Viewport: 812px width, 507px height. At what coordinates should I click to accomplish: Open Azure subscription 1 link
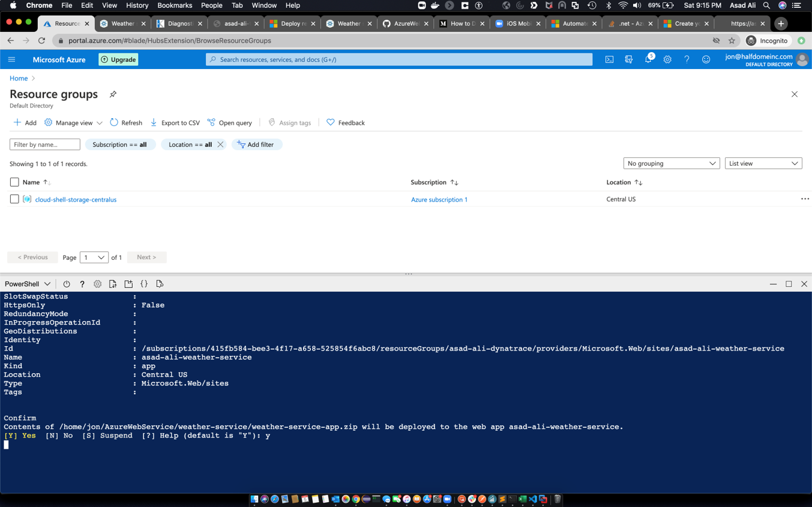(439, 199)
